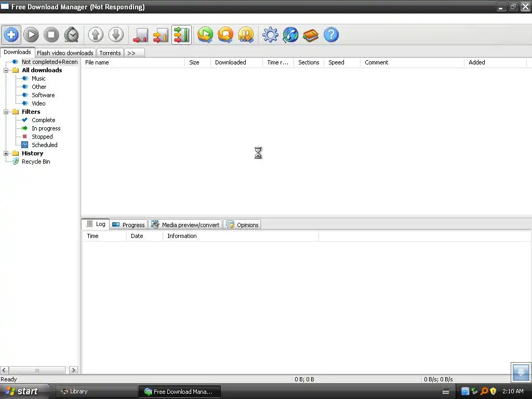Select light traffic mode icon
Viewport: 532px width, 399px height.
[140, 35]
